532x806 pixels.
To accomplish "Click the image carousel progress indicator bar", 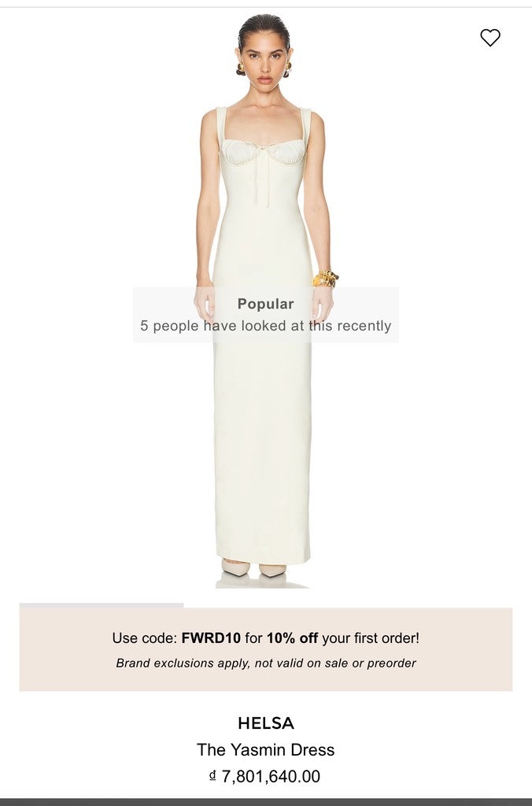I will point(102,605).
